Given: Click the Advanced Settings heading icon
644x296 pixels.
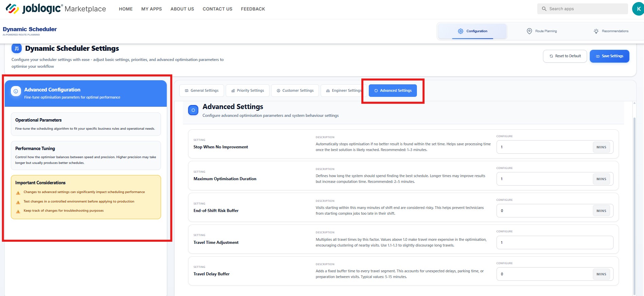Looking at the screenshot, I should 193,110.
